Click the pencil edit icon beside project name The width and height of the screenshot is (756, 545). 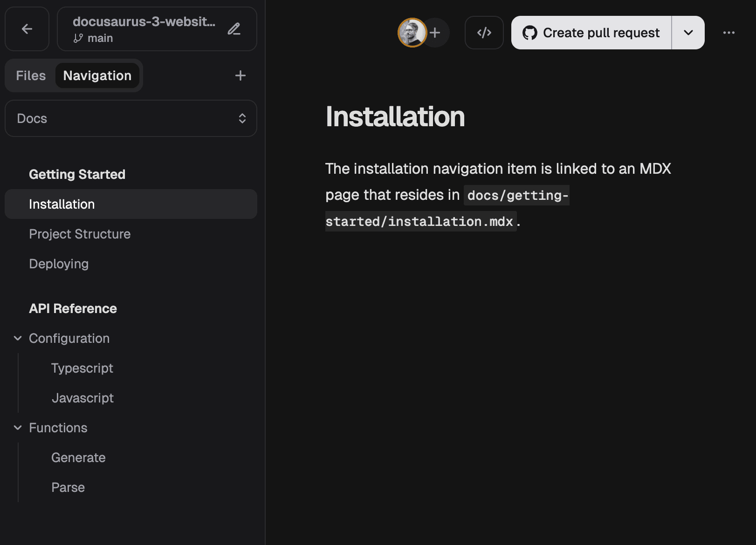[234, 29]
